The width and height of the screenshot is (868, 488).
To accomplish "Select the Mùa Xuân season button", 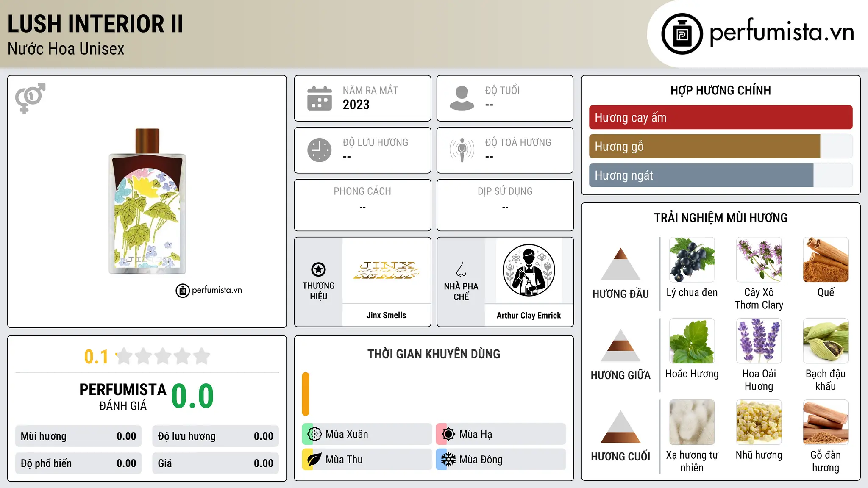I will (367, 434).
